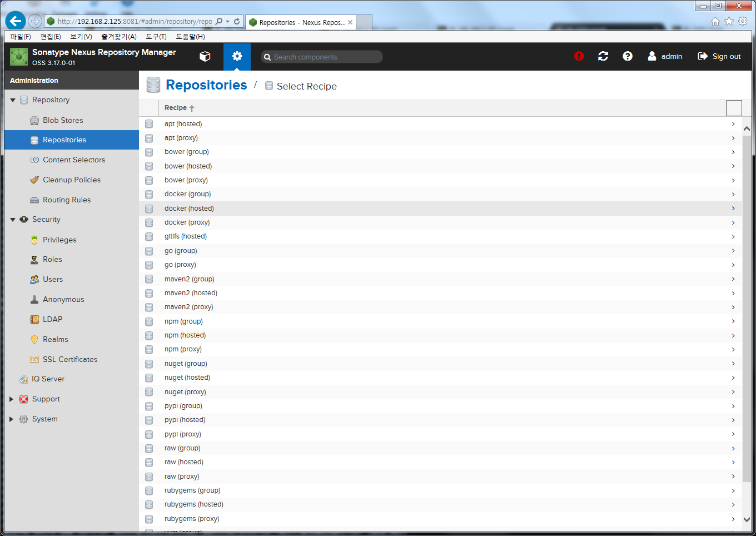Click the Refresh icon in header

(x=603, y=56)
